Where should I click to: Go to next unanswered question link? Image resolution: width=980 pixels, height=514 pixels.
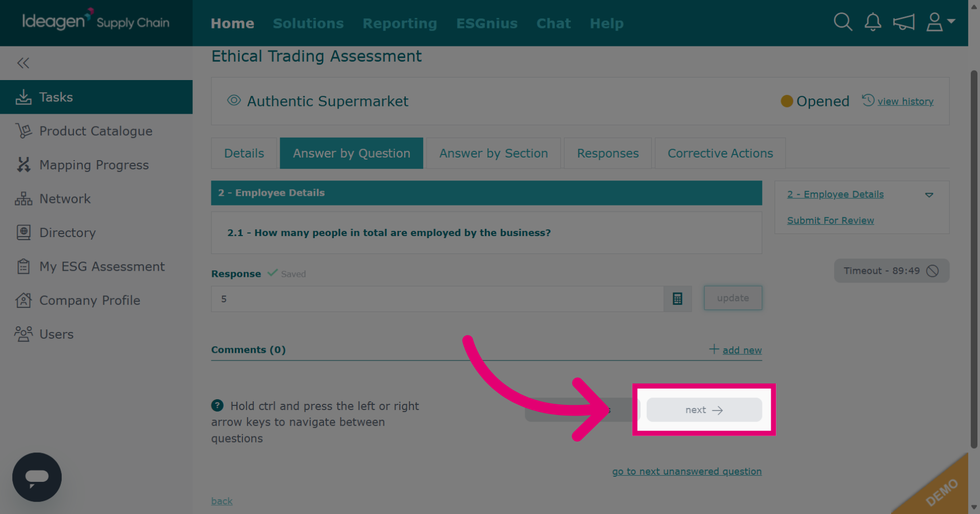pyautogui.click(x=687, y=471)
